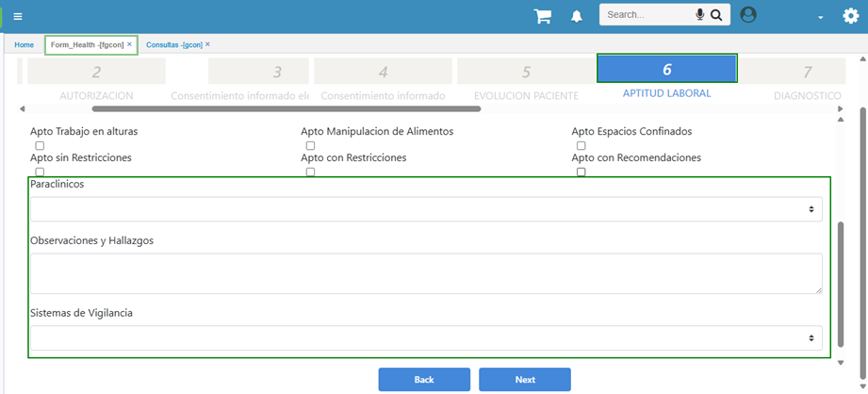Open the settings gear icon

850,15
